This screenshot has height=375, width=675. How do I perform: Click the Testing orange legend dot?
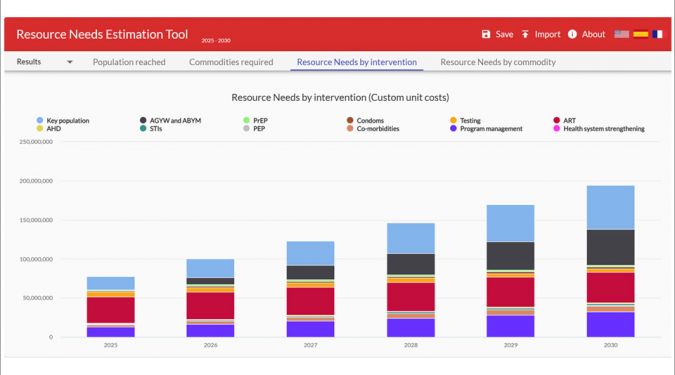click(453, 120)
